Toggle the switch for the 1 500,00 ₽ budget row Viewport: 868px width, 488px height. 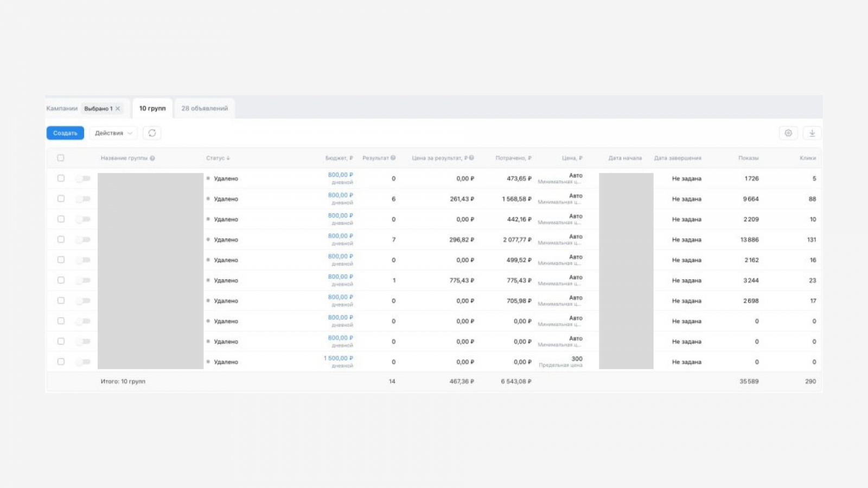coord(83,362)
